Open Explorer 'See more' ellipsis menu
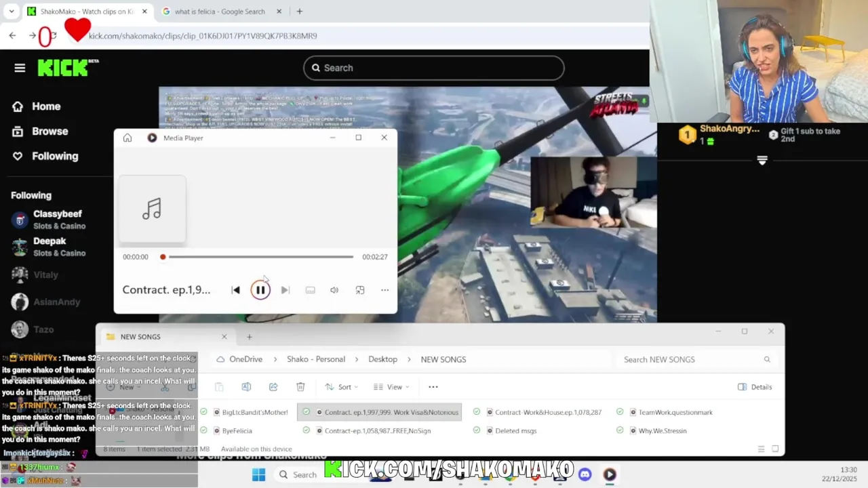Viewport: 868px width, 488px height. pyautogui.click(x=433, y=387)
